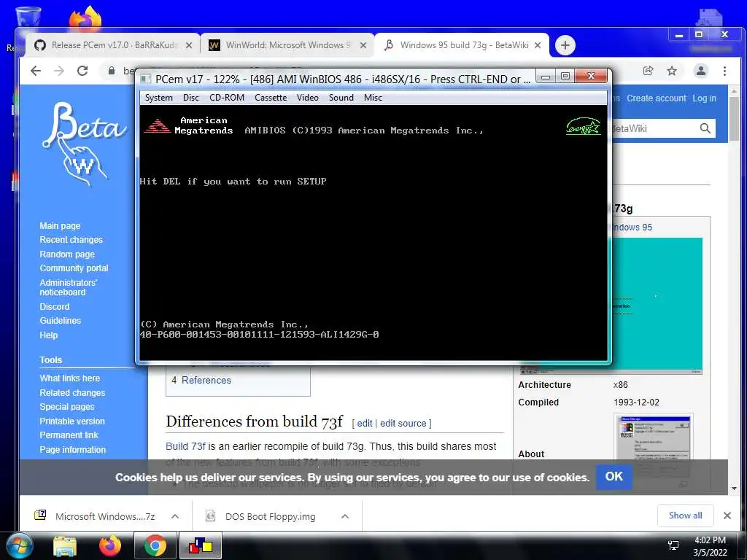Open Chrome's three-dot menu
The image size is (747, 560).
coord(724,71)
